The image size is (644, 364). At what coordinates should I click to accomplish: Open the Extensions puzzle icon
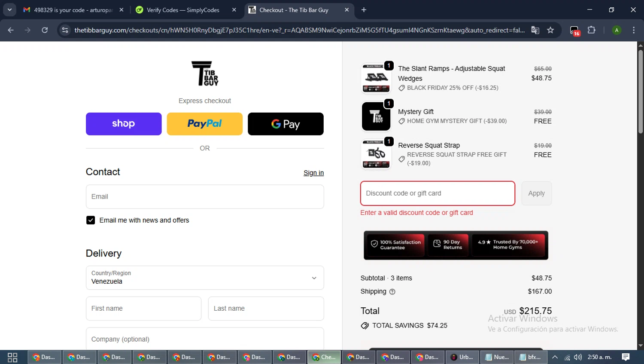coord(592,30)
